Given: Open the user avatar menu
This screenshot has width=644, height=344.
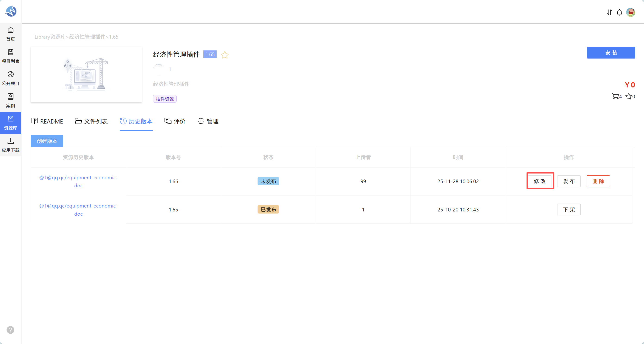Looking at the screenshot, I should [631, 12].
